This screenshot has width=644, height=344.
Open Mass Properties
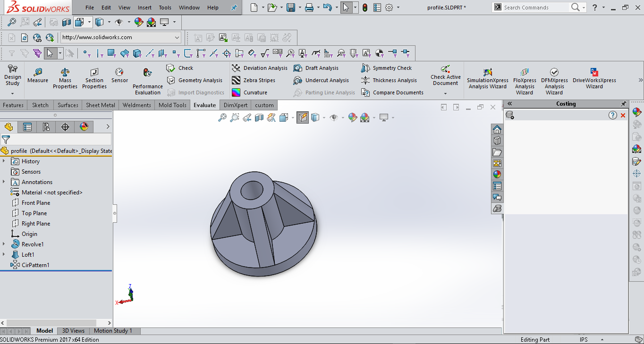click(65, 78)
